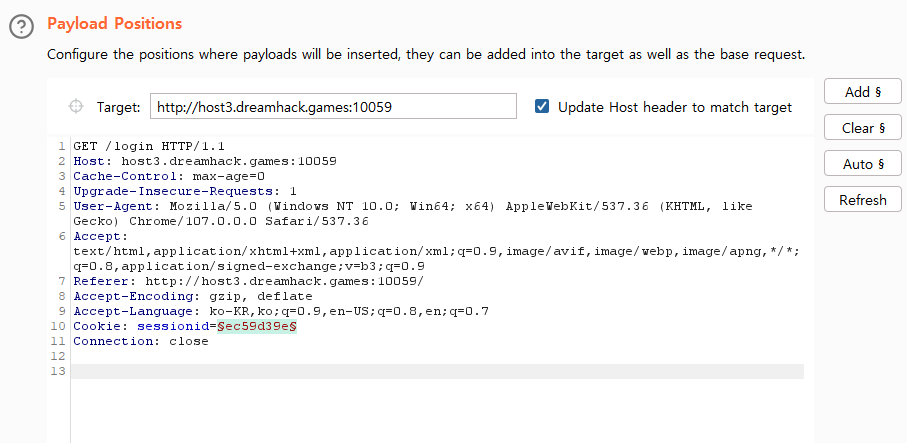
Task: Click the Accept-Encoding: gzip, deflate line
Action: [193, 297]
